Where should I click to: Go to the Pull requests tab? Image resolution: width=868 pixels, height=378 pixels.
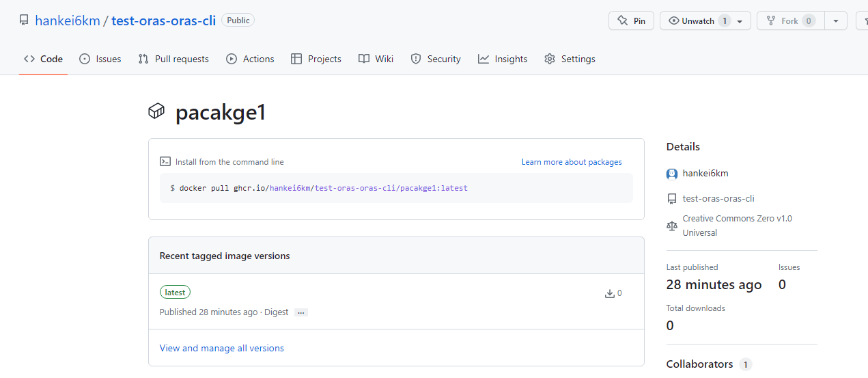pos(173,59)
